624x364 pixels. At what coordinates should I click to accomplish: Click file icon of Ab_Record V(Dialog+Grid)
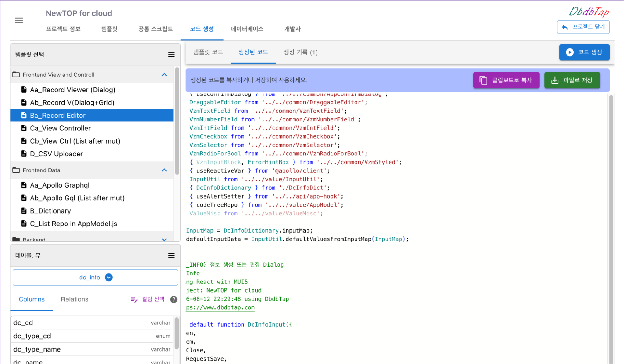click(x=24, y=103)
